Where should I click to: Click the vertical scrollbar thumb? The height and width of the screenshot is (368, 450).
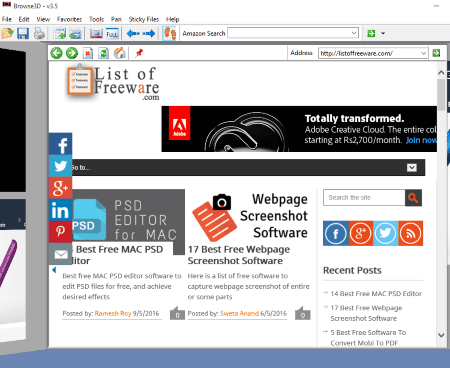click(x=441, y=95)
